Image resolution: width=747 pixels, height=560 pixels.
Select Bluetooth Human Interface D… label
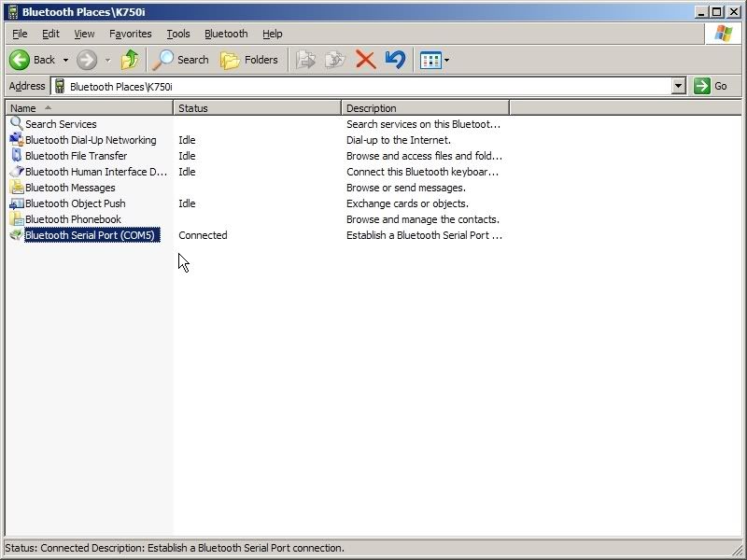[x=96, y=172]
